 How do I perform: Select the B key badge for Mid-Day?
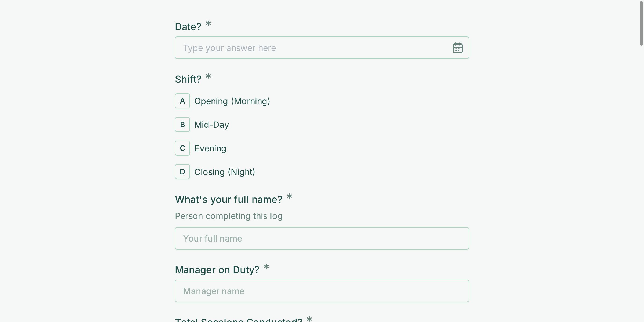[182, 125]
